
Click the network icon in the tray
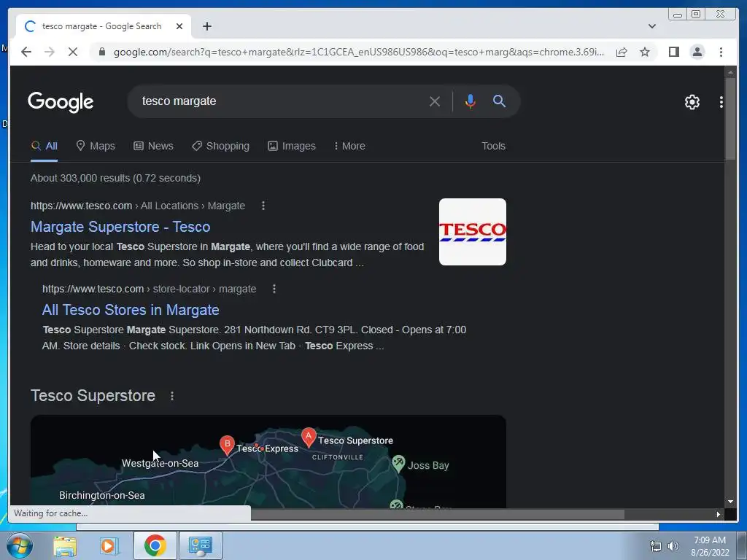pyautogui.click(x=656, y=546)
